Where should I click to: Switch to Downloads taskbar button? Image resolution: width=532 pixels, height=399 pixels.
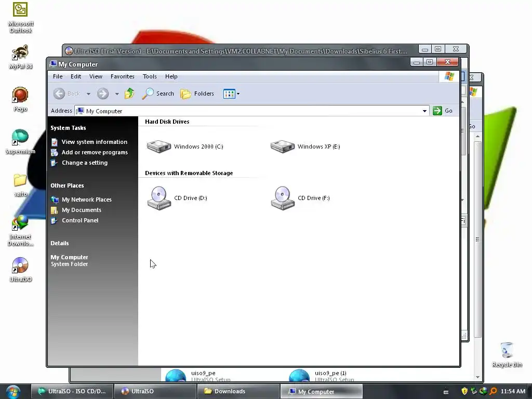tap(238, 391)
